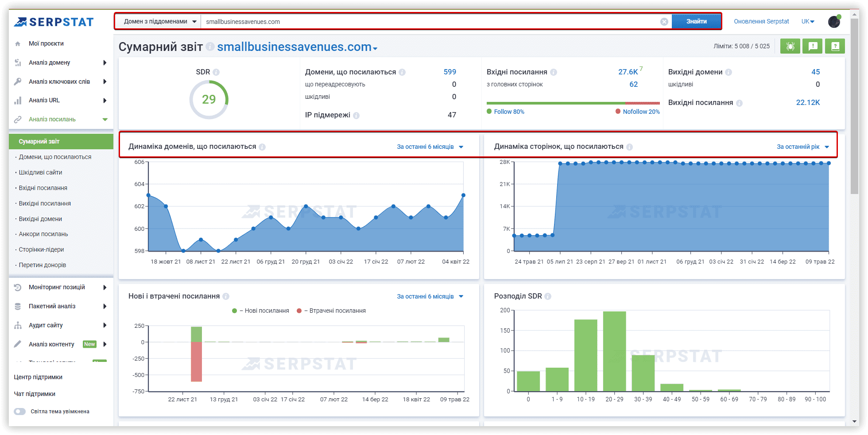
Task: Click the Keyword Analysis key icon
Action: tap(18, 82)
